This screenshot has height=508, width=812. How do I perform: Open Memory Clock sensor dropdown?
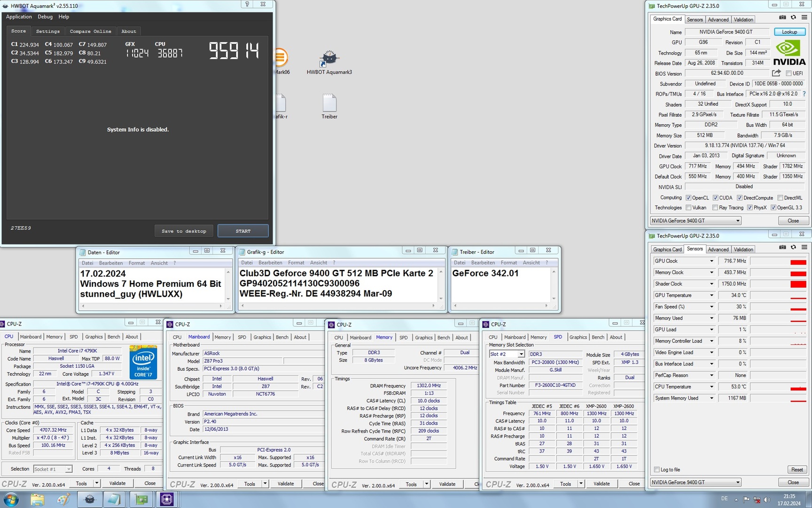pyautogui.click(x=711, y=272)
